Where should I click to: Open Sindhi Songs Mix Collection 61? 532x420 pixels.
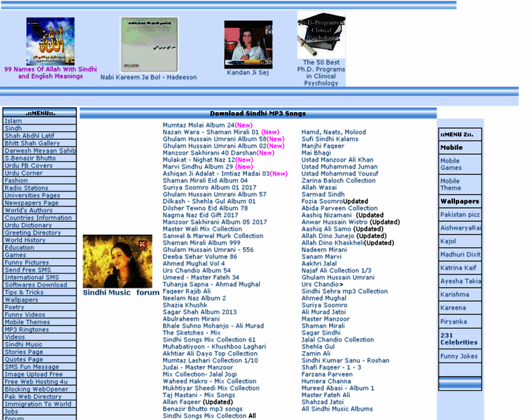pos(209,340)
